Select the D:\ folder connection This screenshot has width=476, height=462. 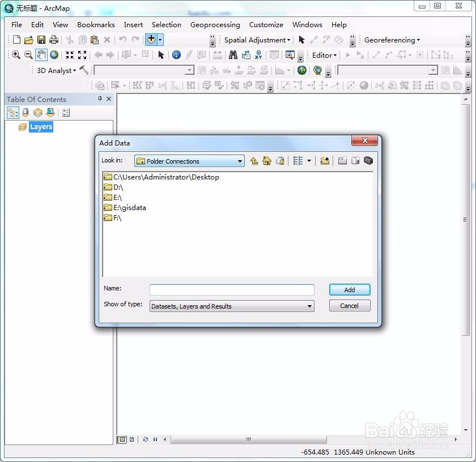pyautogui.click(x=113, y=187)
